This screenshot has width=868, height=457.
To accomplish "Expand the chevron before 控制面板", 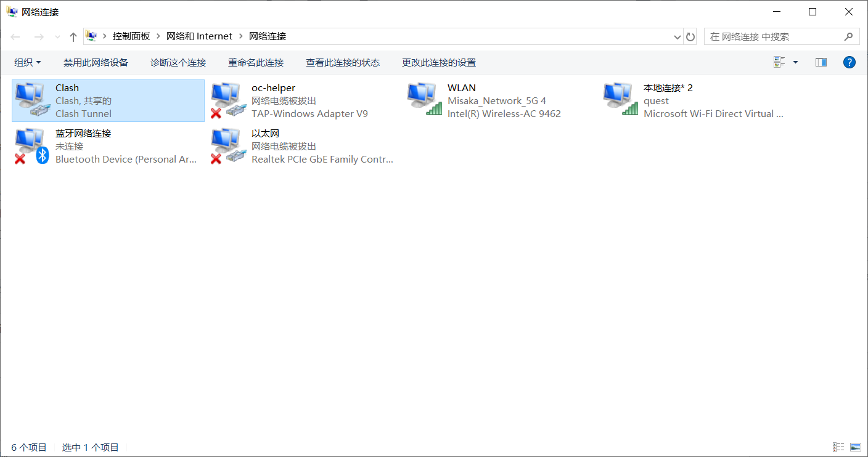I will (x=105, y=36).
